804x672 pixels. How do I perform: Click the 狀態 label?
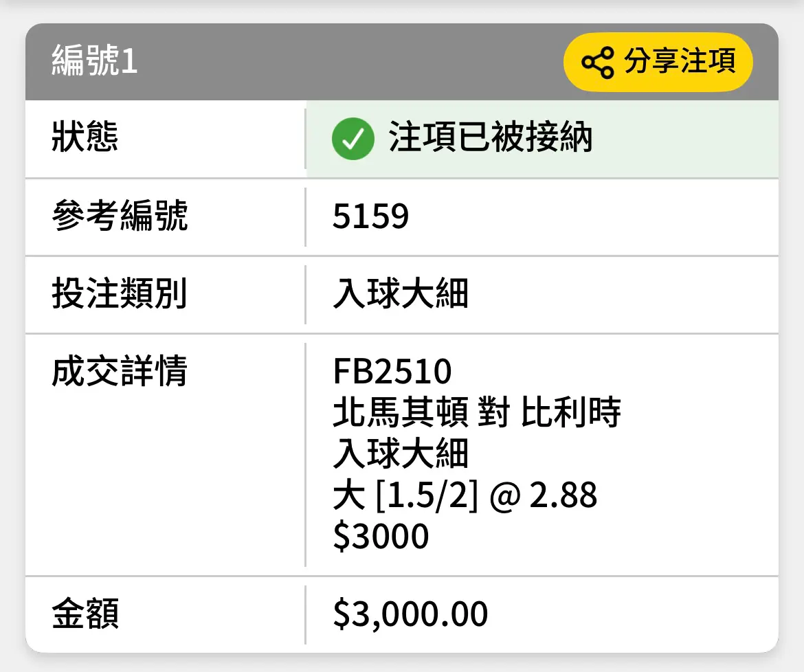pos(85,137)
